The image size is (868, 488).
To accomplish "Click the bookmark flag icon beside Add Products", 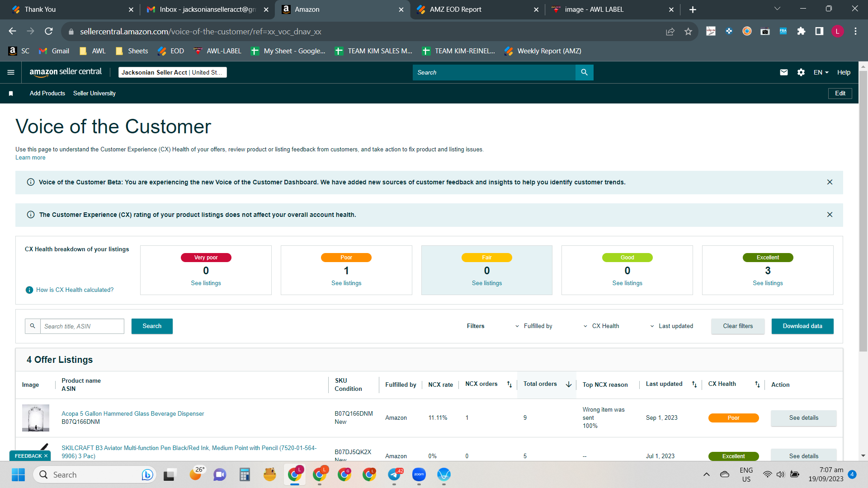I will tap(11, 94).
